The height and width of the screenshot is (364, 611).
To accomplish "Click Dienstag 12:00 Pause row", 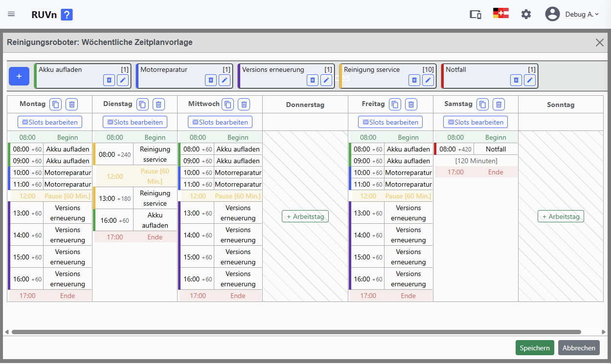I will (x=135, y=176).
